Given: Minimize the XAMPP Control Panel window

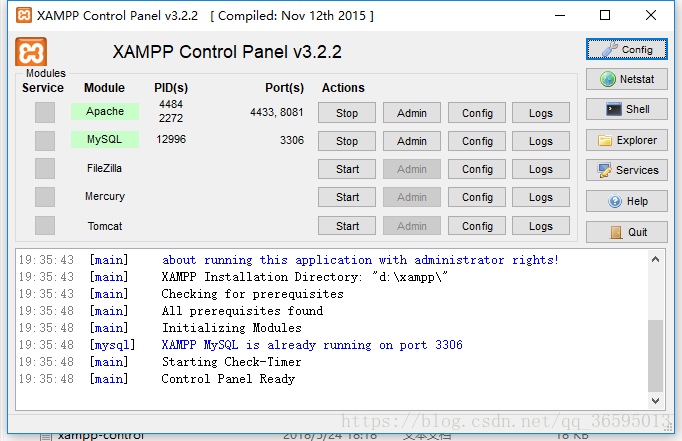Looking at the screenshot, I should click(560, 15).
